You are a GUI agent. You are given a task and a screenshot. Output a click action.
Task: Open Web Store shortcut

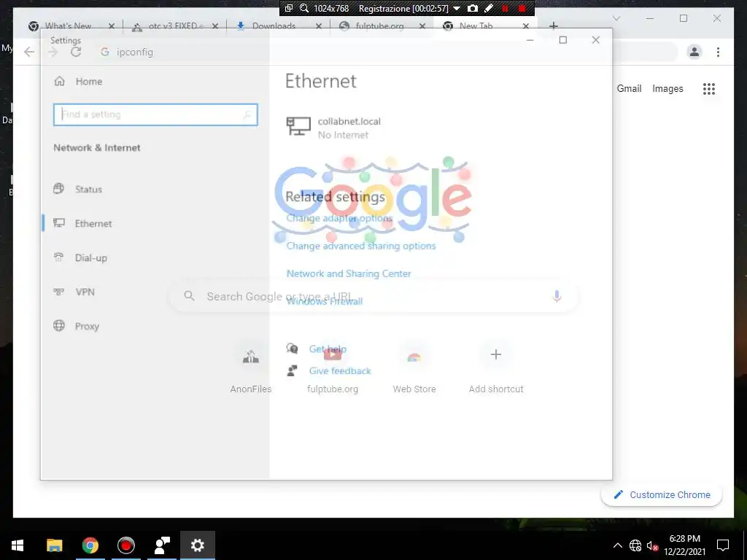pos(414,367)
